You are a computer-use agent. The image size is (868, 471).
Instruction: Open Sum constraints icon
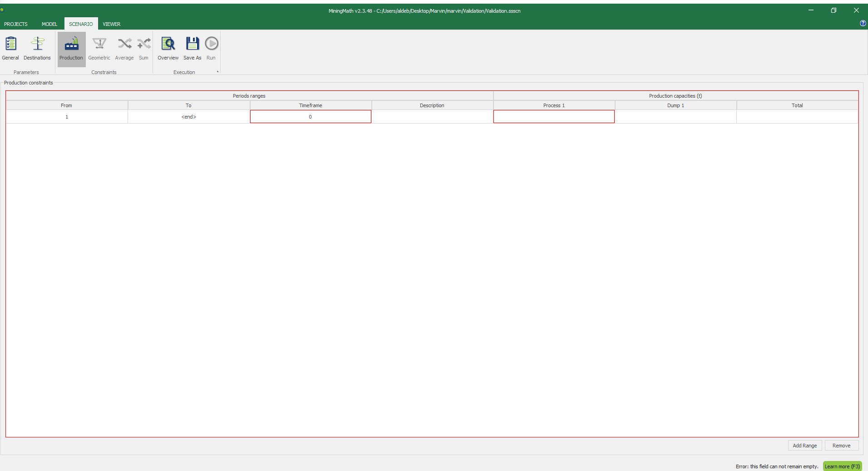144,44
